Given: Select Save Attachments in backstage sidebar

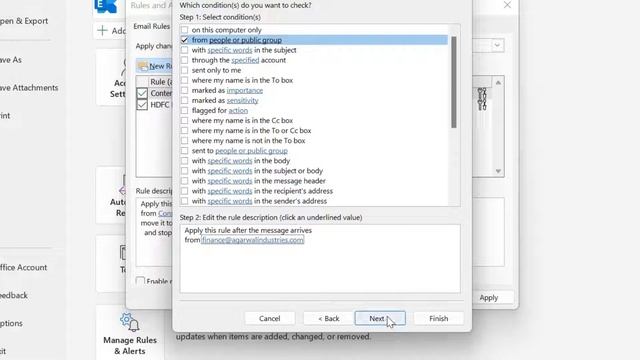Looking at the screenshot, I should [29, 87].
